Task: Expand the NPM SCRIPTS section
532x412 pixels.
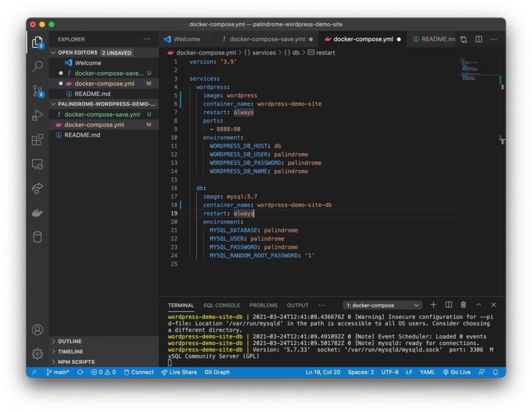Action: pos(76,362)
